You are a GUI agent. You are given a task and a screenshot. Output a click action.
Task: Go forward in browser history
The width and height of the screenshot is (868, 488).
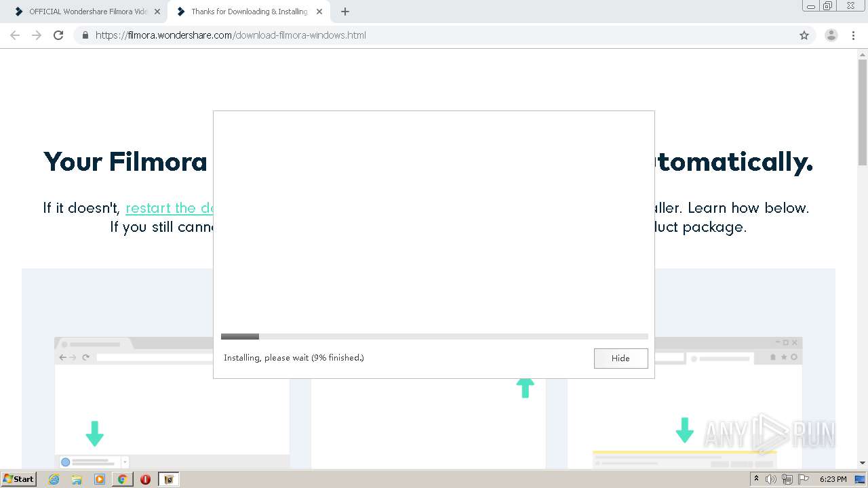(37, 35)
